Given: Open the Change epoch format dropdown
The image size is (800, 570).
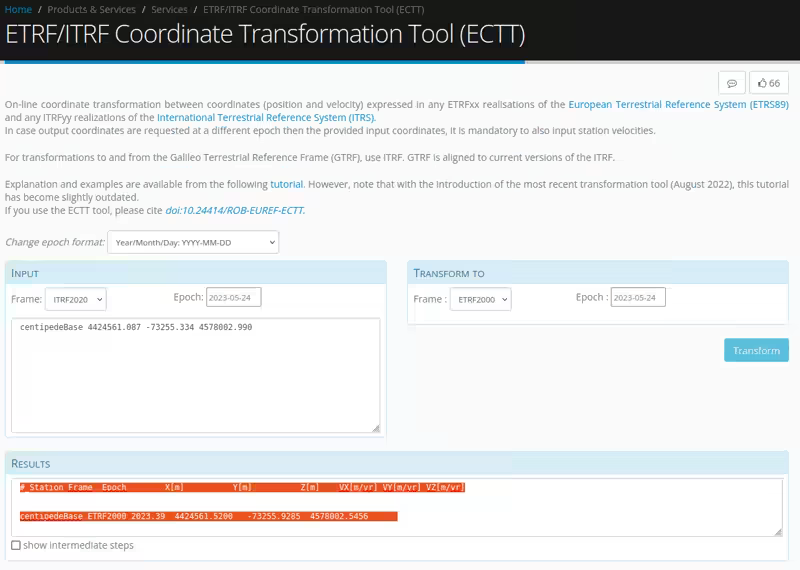Looking at the screenshot, I should tap(193, 242).
